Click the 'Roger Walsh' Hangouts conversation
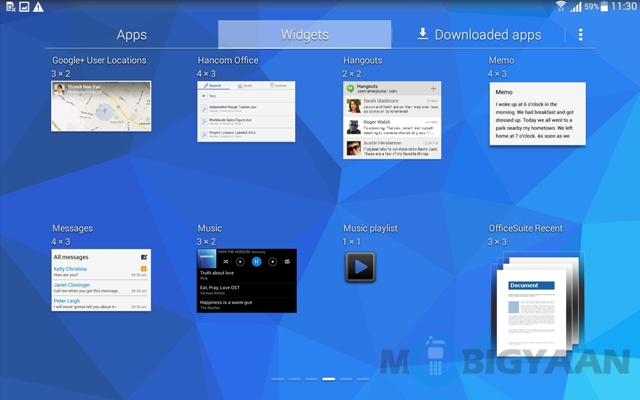 tap(392, 127)
